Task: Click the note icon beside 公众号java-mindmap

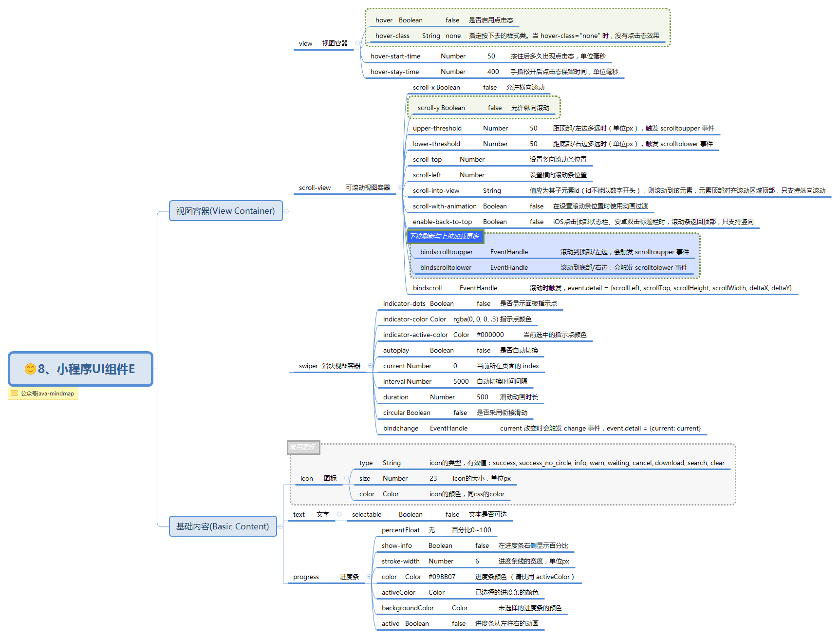Action: [x=14, y=394]
